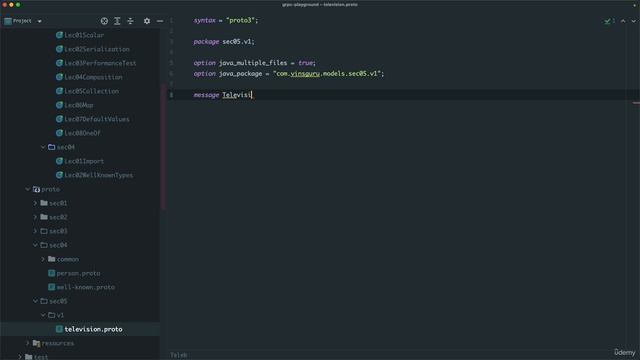Image resolution: width=640 pixels, height=360 pixels.
Task: Expand the test folder
Action: [20, 357]
